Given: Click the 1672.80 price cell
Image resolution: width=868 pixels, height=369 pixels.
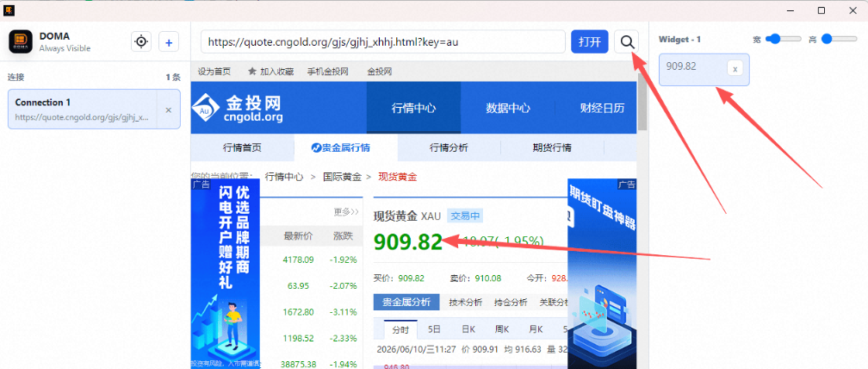Looking at the screenshot, I should click(x=298, y=312).
